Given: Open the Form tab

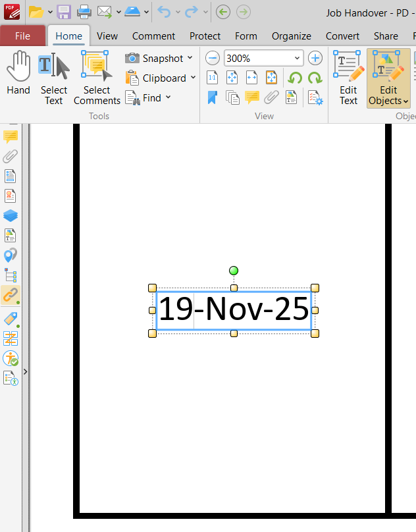Looking at the screenshot, I should coord(246,36).
